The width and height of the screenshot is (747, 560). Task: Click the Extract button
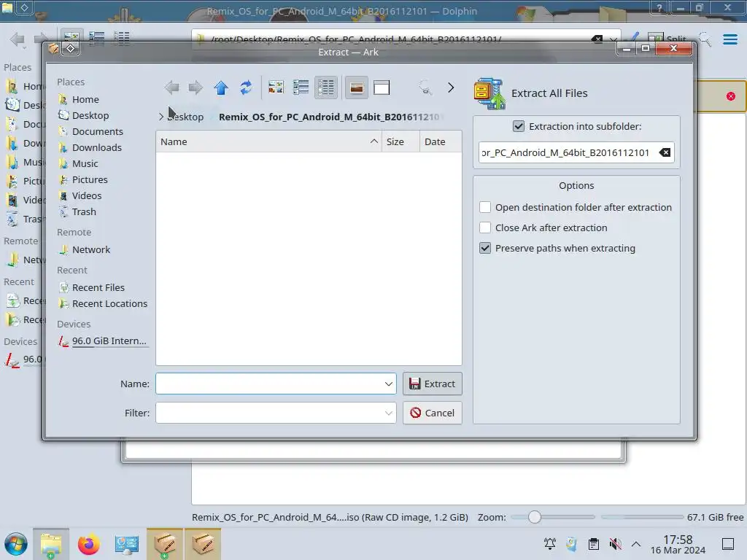[x=432, y=384]
